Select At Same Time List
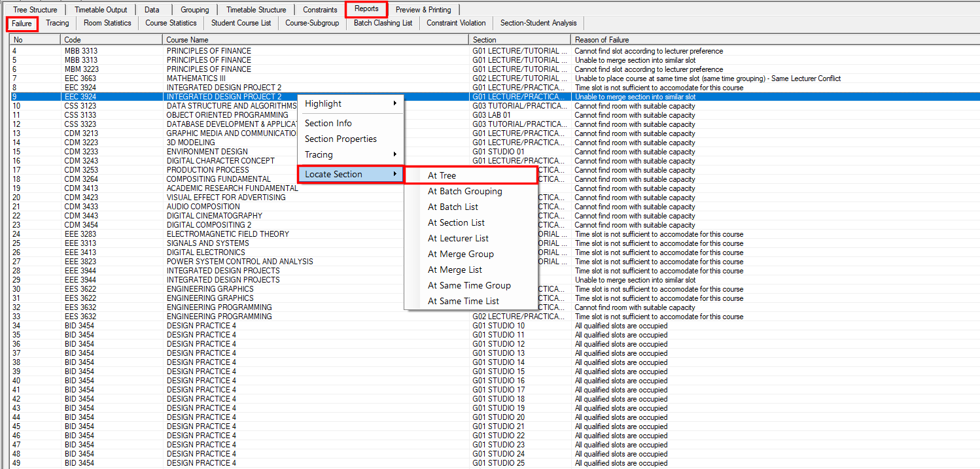This screenshot has width=980, height=469. pos(471,301)
